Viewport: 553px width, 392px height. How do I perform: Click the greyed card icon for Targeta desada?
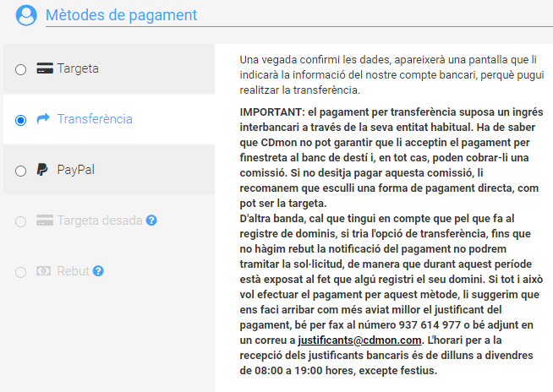(45, 220)
